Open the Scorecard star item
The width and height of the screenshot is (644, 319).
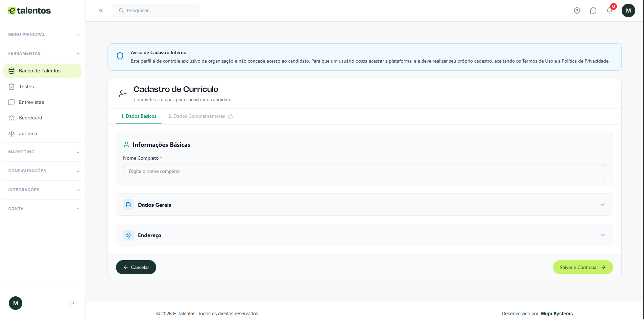(30, 118)
